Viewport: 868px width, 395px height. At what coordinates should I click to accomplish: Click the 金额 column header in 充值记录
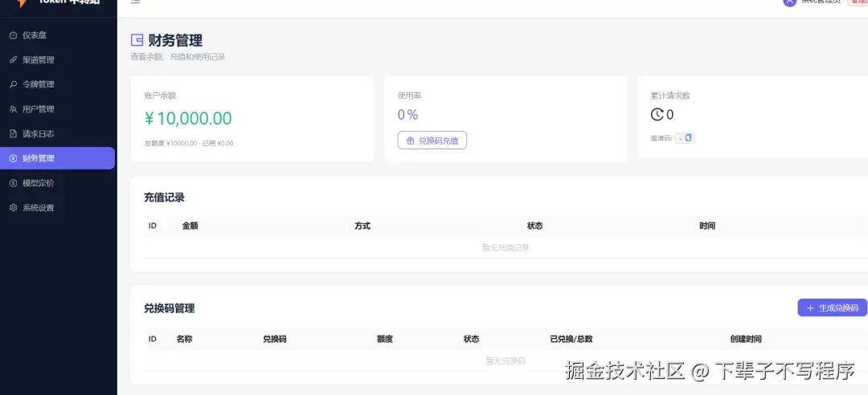[x=190, y=226]
